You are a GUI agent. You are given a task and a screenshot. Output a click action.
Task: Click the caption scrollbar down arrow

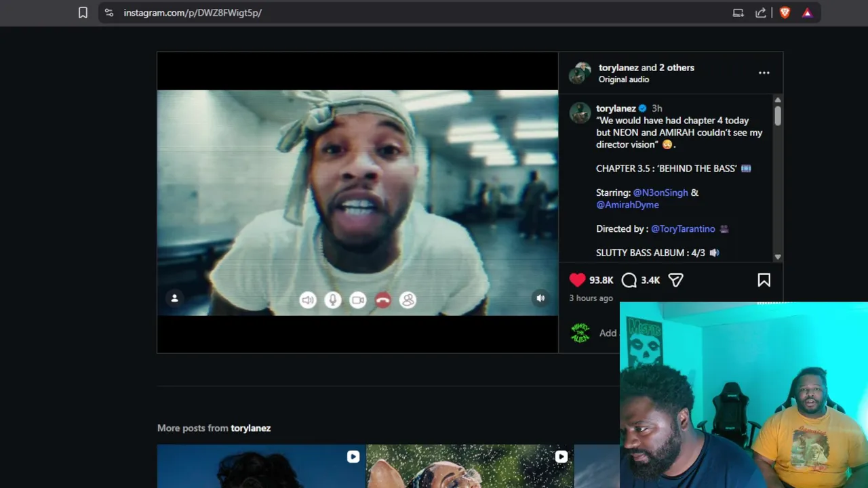point(778,257)
